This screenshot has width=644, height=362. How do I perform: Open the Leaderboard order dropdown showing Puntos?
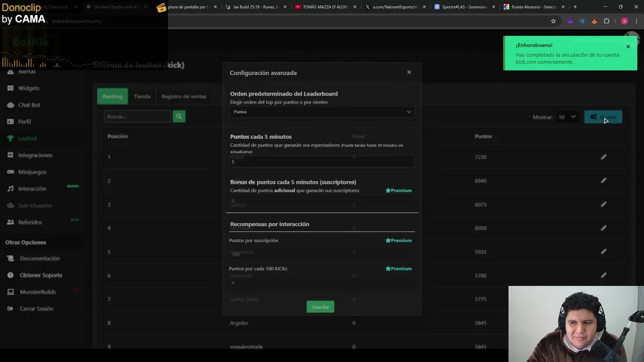[x=322, y=112]
